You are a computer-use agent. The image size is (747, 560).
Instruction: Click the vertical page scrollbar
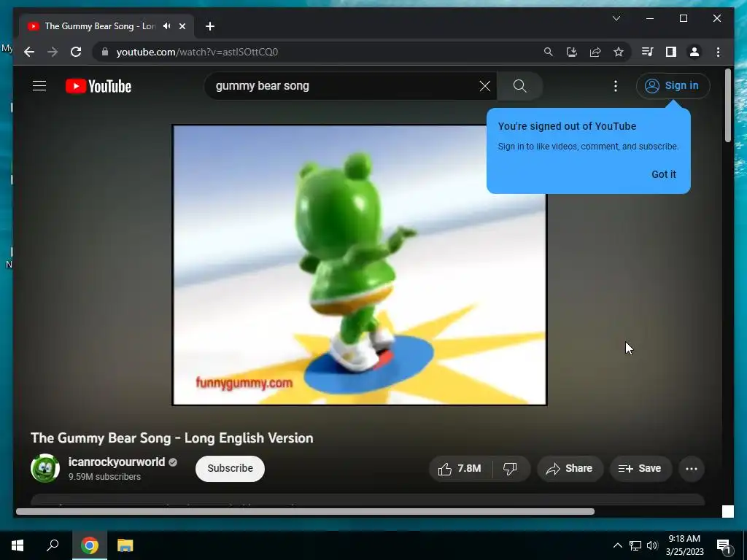(727, 105)
